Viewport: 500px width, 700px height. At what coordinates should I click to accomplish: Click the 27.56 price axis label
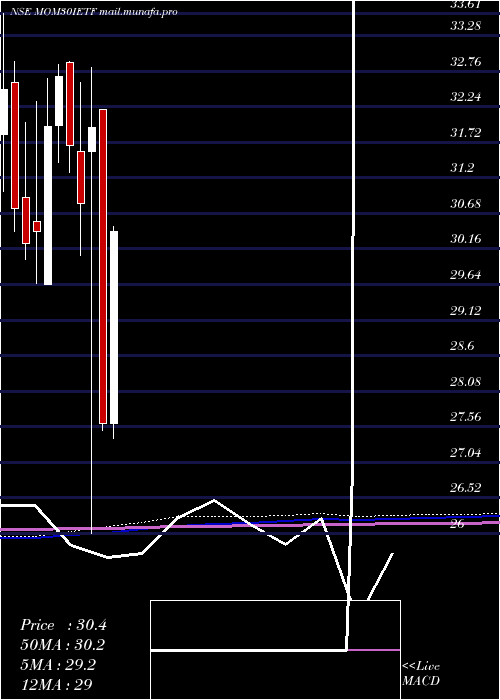(x=465, y=417)
